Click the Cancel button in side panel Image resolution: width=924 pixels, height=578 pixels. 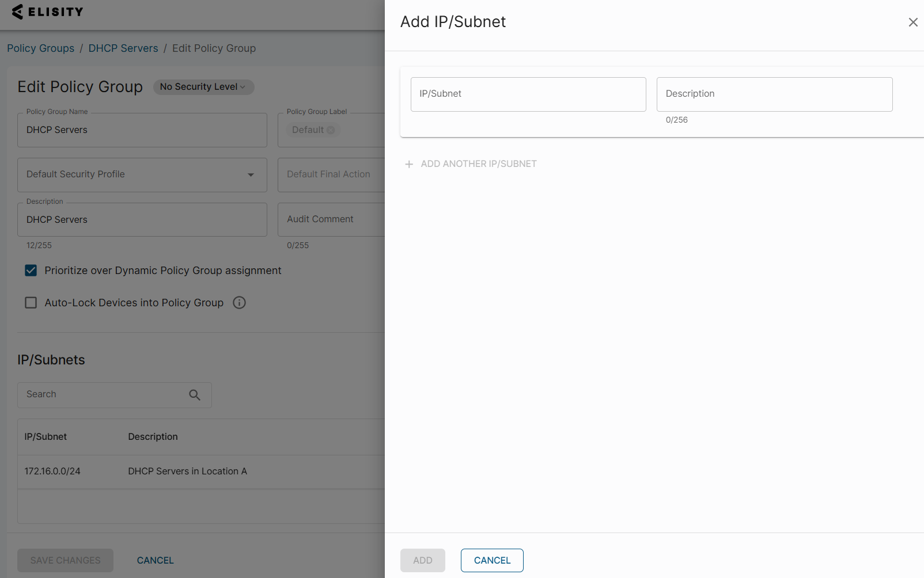tap(492, 560)
